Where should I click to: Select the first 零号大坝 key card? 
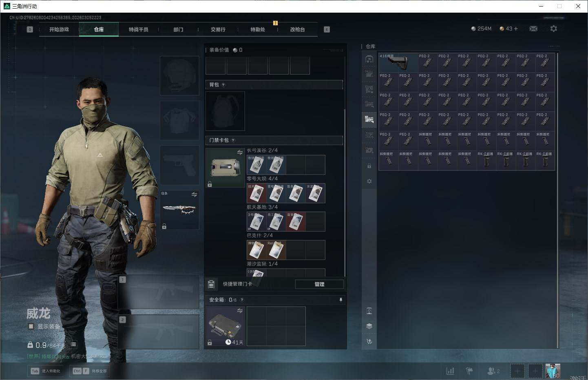point(256,193)
